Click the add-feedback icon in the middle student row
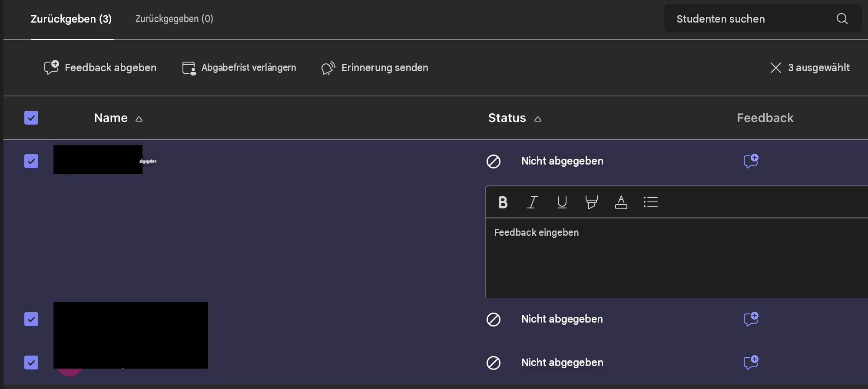Viewport: 868px width, 389px height. click(751, 319)
